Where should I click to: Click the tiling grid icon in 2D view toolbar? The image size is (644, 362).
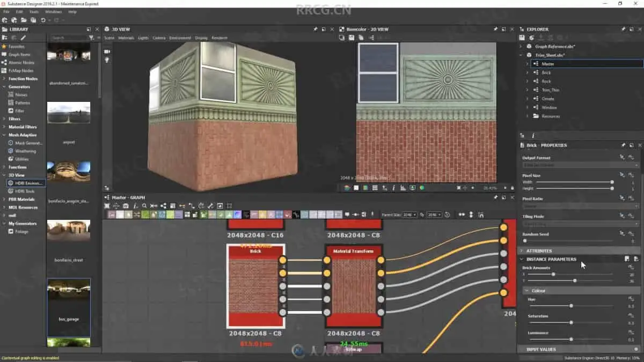tap(375, 188)
